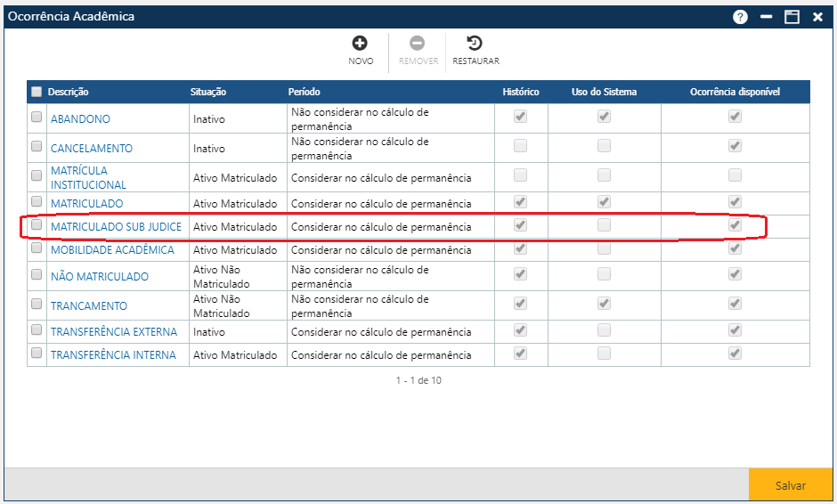Select the ABANDONO row checkbox
This screenshot has height=504, width=837.
pos(37,117)
